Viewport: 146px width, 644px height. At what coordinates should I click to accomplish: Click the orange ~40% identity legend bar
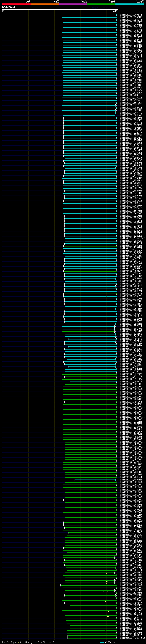[x=45, y=4]
